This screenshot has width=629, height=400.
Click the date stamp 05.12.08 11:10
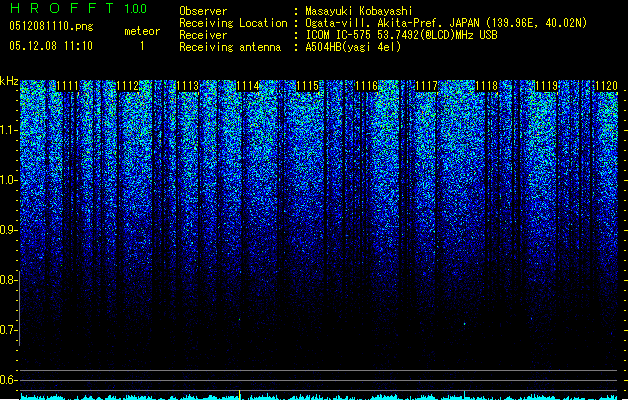click(51, 46)
